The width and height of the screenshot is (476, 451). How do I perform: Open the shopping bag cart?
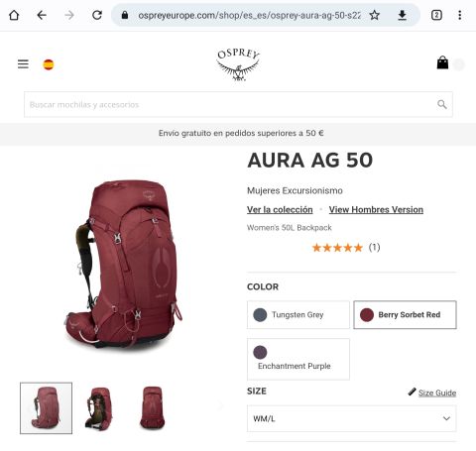point(442,62)
